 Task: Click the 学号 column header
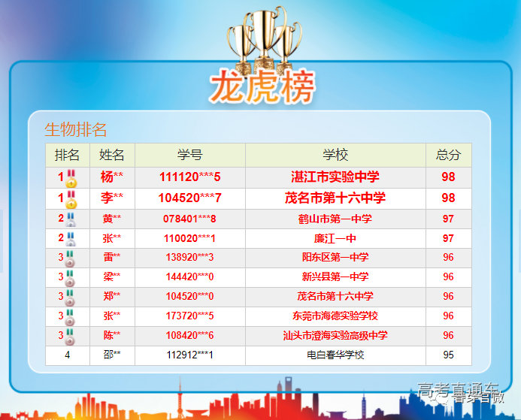coord(189,155)
